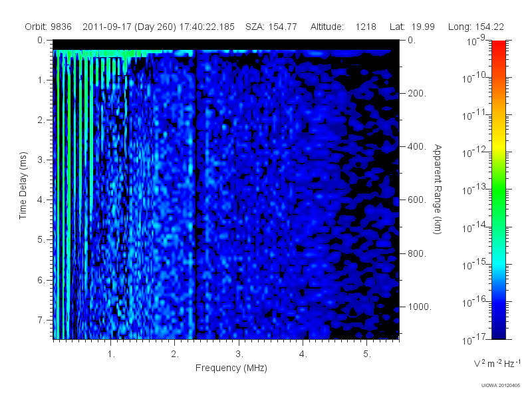
Task: Click the '4.' frequency tick label
Action: [x=303, y=354]
